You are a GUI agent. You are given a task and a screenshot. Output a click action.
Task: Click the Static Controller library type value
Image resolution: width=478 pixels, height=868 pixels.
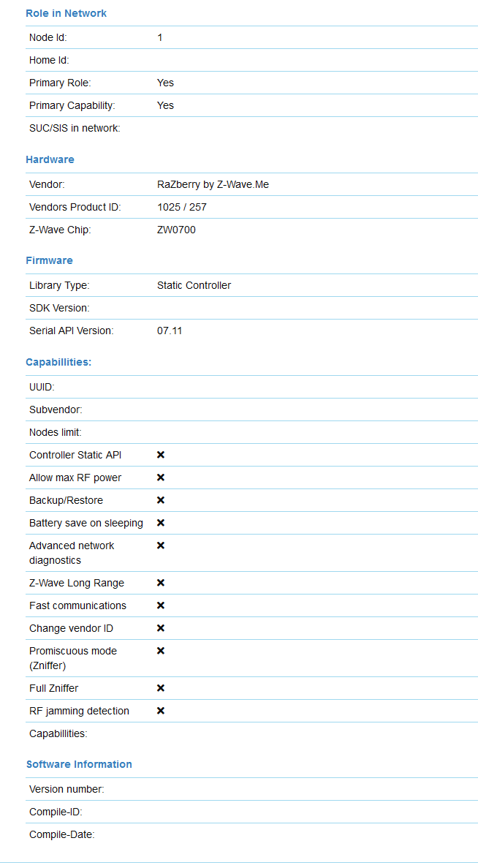pos(194,285)
